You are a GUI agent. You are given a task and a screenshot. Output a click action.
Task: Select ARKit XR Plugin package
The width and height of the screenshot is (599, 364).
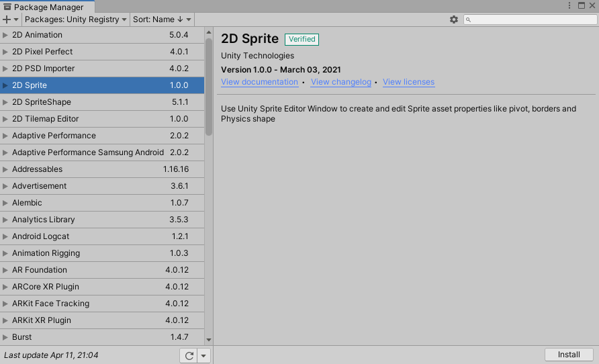pos(102,320)
